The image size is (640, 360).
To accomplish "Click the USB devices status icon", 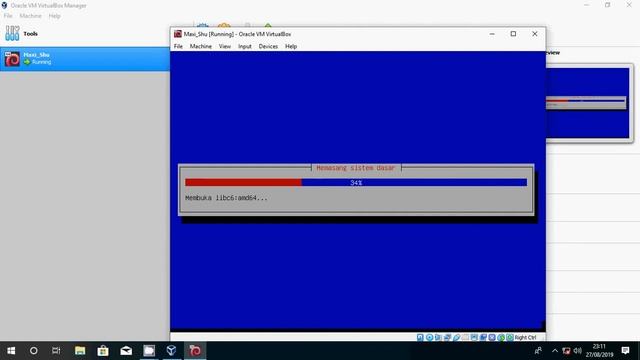I will pyautogui.click(x=456, y=338).
